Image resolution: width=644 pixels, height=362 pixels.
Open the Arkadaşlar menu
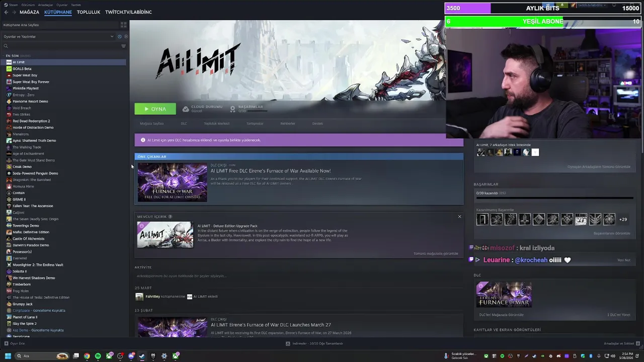pos(45,5)
